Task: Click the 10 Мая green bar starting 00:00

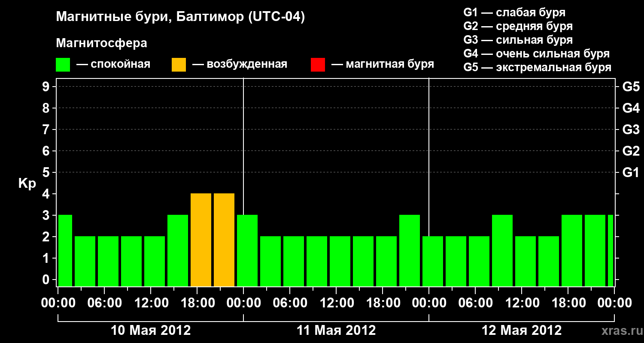Action: [65, 251]
